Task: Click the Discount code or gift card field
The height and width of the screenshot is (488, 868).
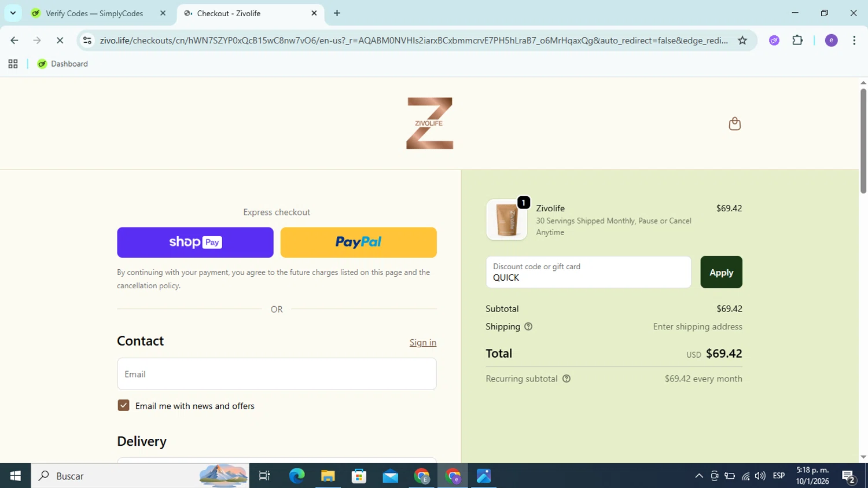Action: click(x=589, y=272)
